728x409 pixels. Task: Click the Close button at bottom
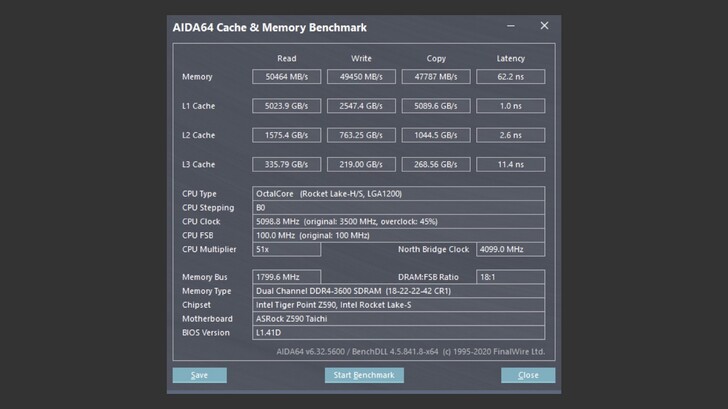(x=527, y=375)
